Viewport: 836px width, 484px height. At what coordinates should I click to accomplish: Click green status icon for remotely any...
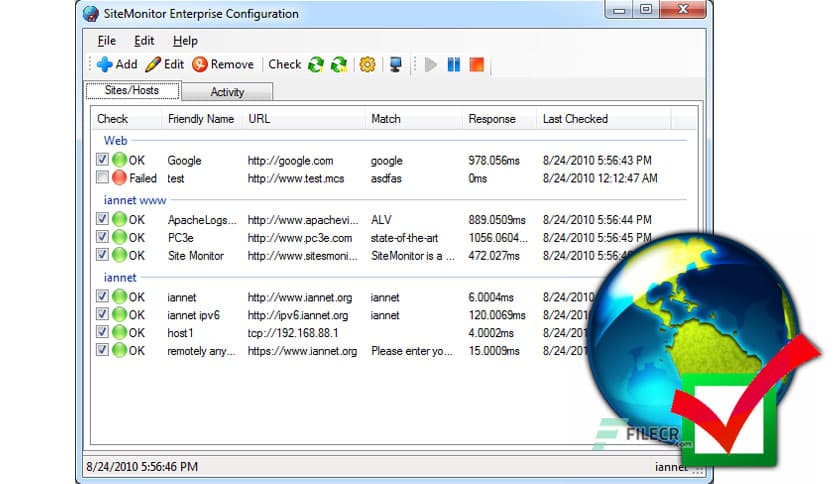pos(119,351)
